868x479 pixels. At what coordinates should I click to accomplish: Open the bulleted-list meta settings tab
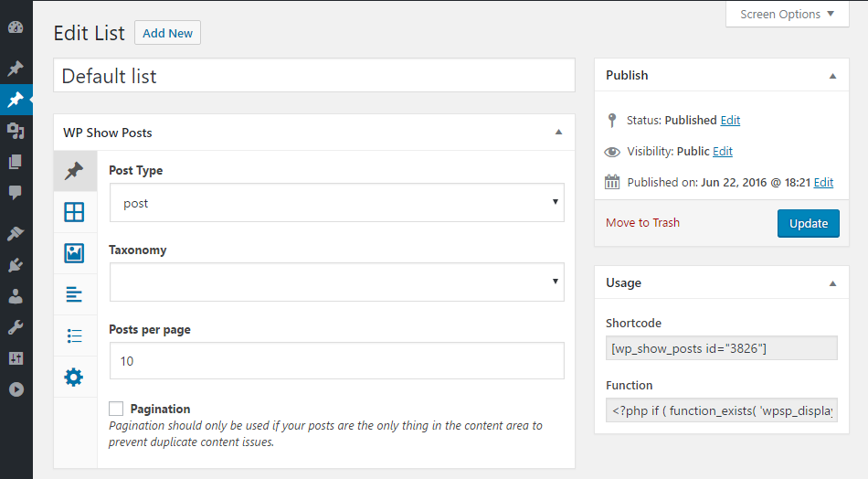click(x=74, y=335)
